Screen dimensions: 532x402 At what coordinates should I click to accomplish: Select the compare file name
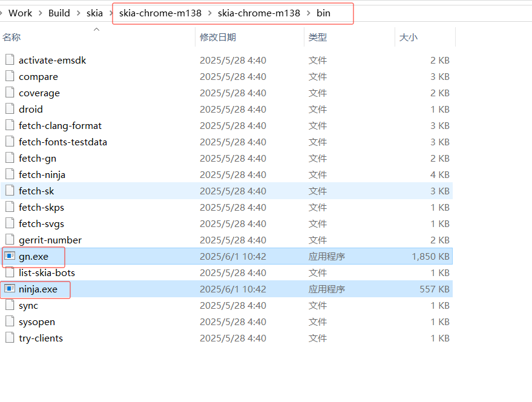[x=38, y=77]
